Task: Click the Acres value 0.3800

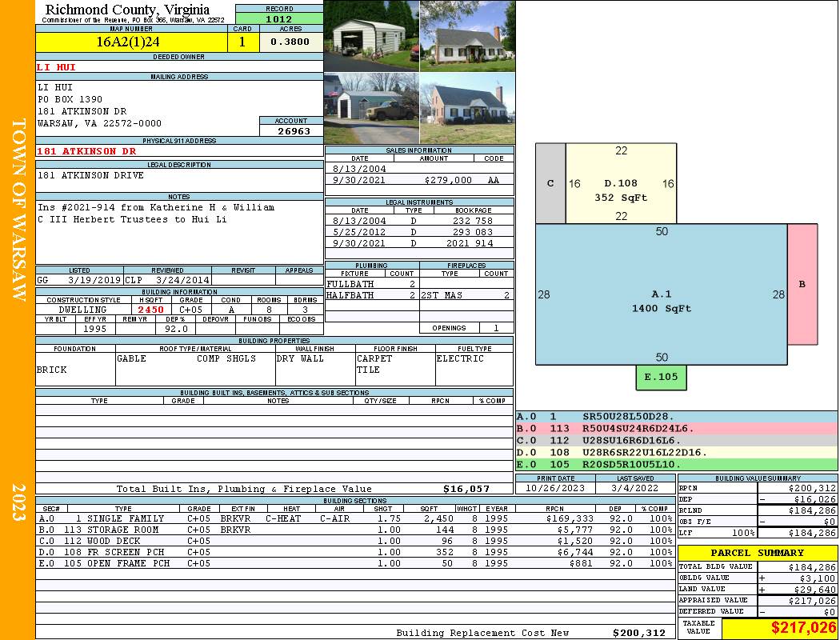Action: (x=290, y=42)
